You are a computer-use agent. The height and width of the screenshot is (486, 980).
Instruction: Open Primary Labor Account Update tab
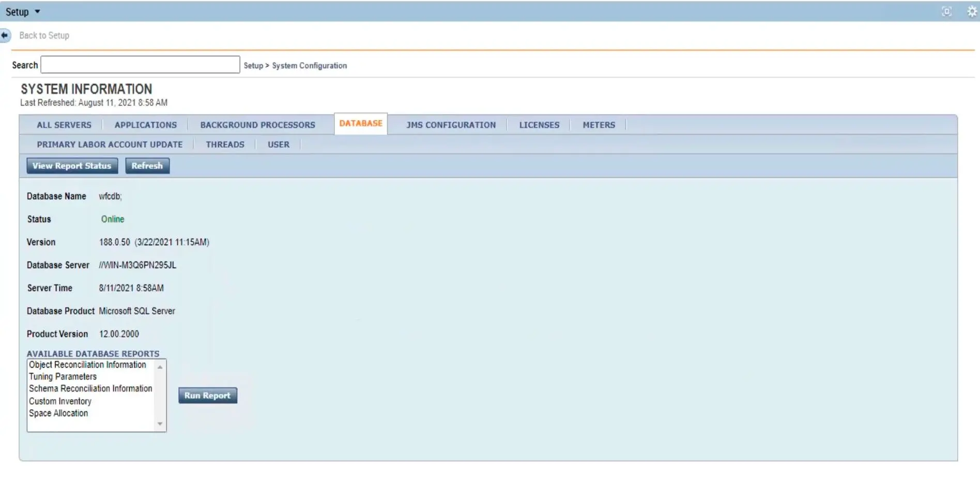[x=110, y=145]
